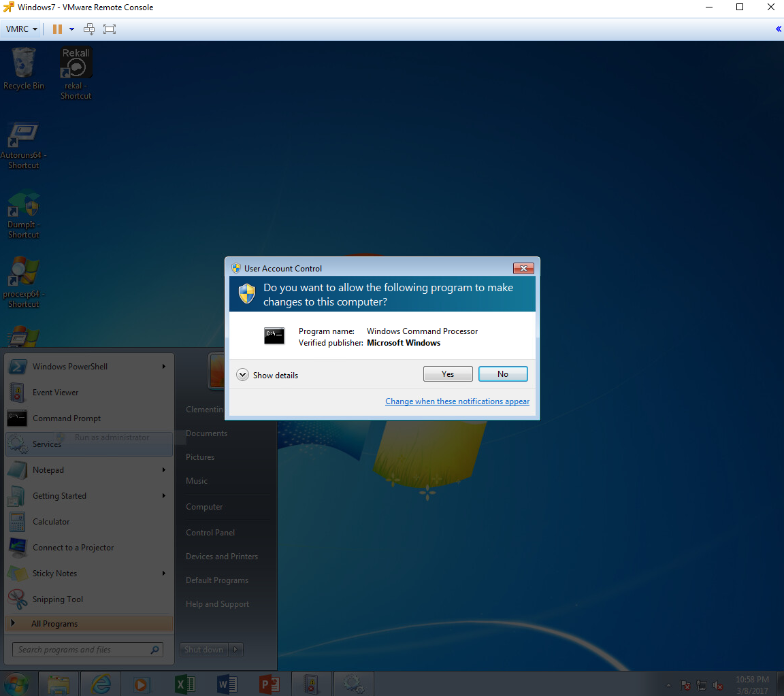
Task: Send Ctrl+Alt+Del via VMRC toolbar icon
Action: coord(89,29)
